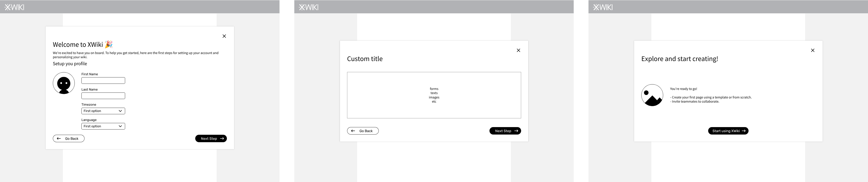Click the XWiki logo in the Explore screen
This screenshot has height=182, width=868.
(x=603, y=7)
